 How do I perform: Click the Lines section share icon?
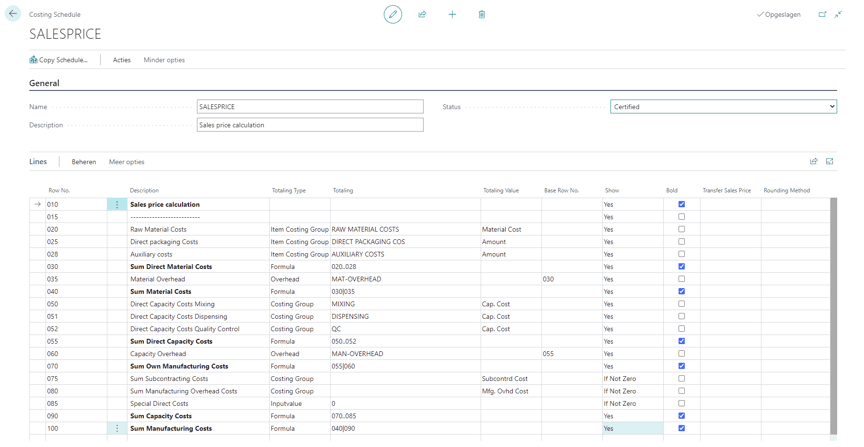(813, 161)
